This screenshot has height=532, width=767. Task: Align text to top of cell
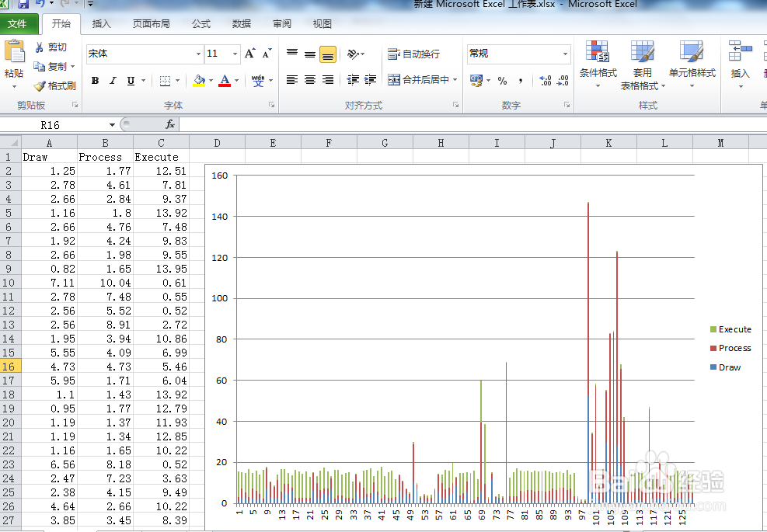tap(292, 54)
